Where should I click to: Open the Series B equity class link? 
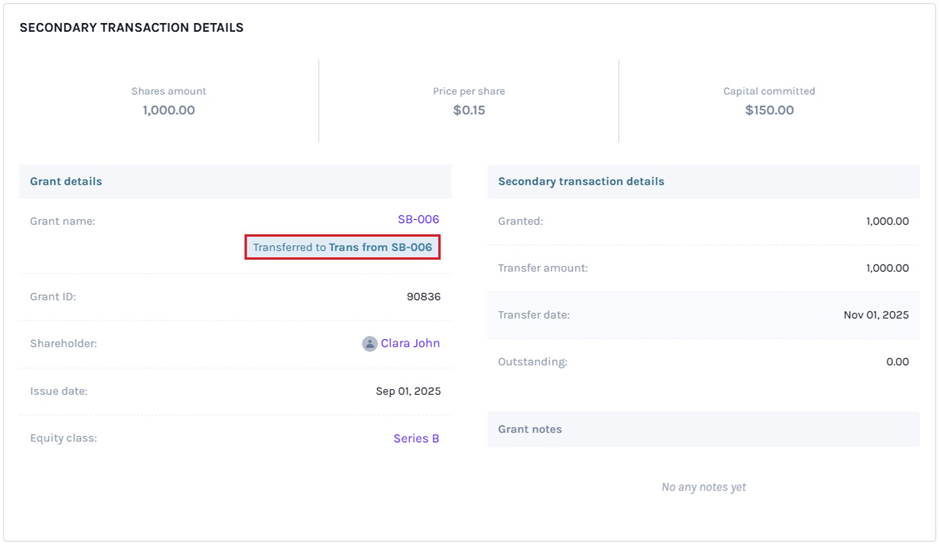(416, 439)
